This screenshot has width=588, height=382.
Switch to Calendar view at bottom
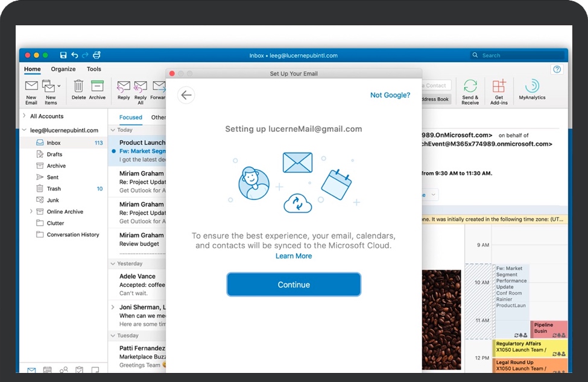(47, 370)
